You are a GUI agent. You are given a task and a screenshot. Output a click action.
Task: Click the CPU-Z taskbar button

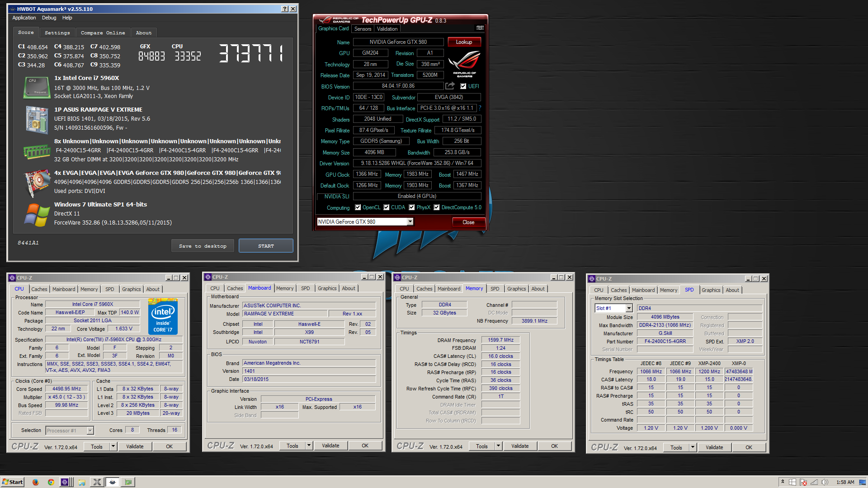[x=65, y=482]
